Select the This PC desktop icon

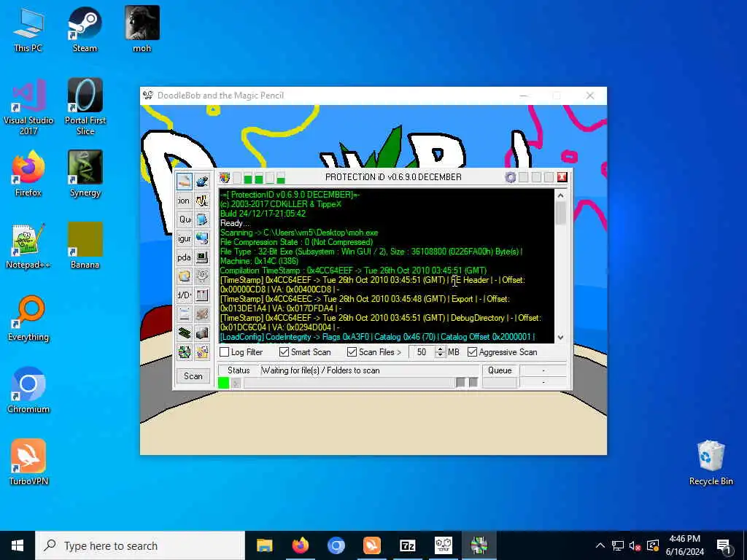click(28, 29)
